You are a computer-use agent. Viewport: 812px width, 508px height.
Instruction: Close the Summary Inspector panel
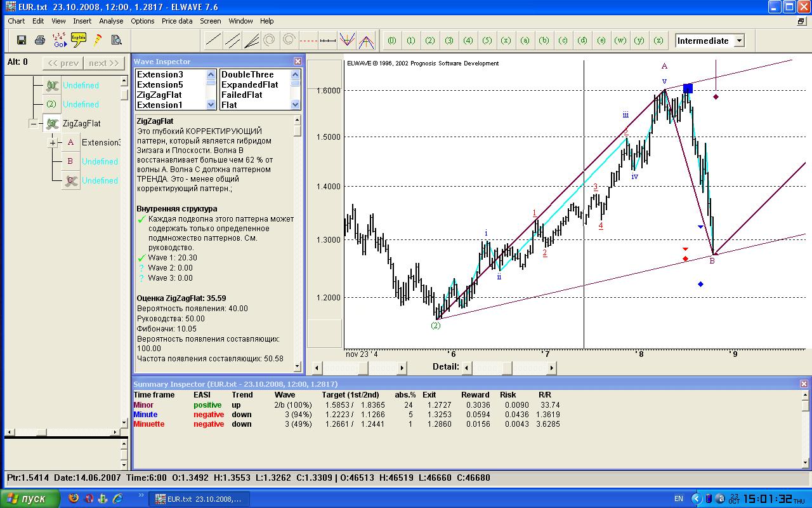pos(804,384)
